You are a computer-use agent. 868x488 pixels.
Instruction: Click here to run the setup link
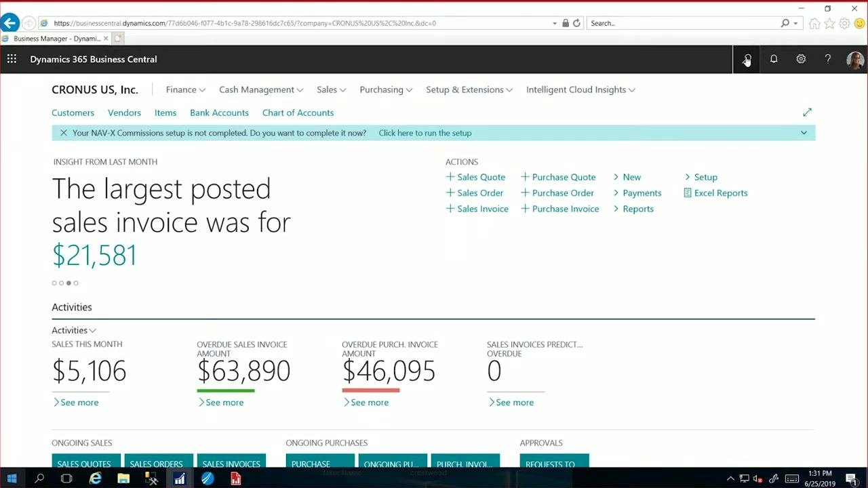point(425,133)
